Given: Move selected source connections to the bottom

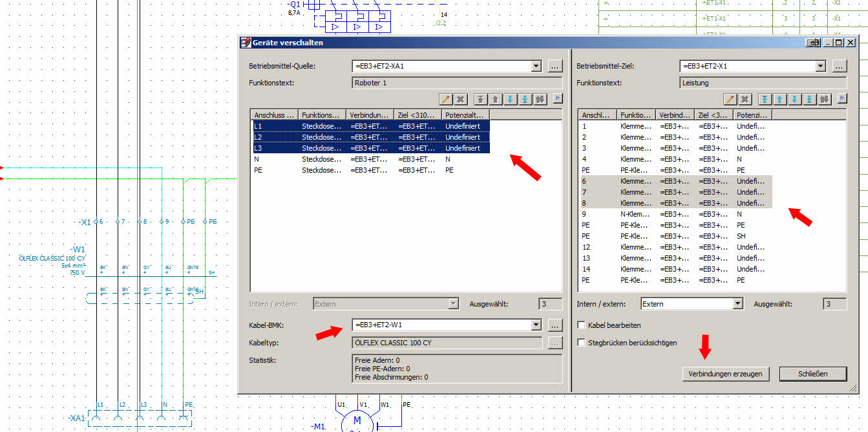Looking at the screenshot, I should pyautogui.click(x=525, y=99).
